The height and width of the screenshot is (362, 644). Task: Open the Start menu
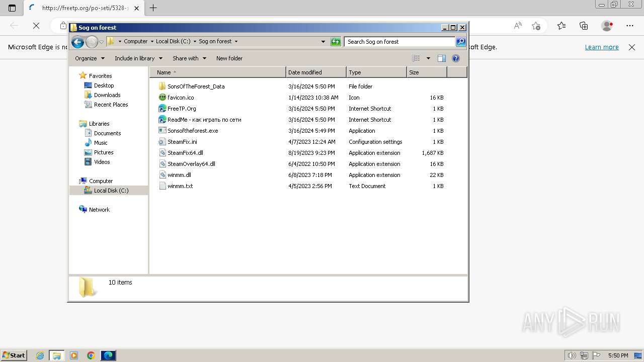pos(14,355)
